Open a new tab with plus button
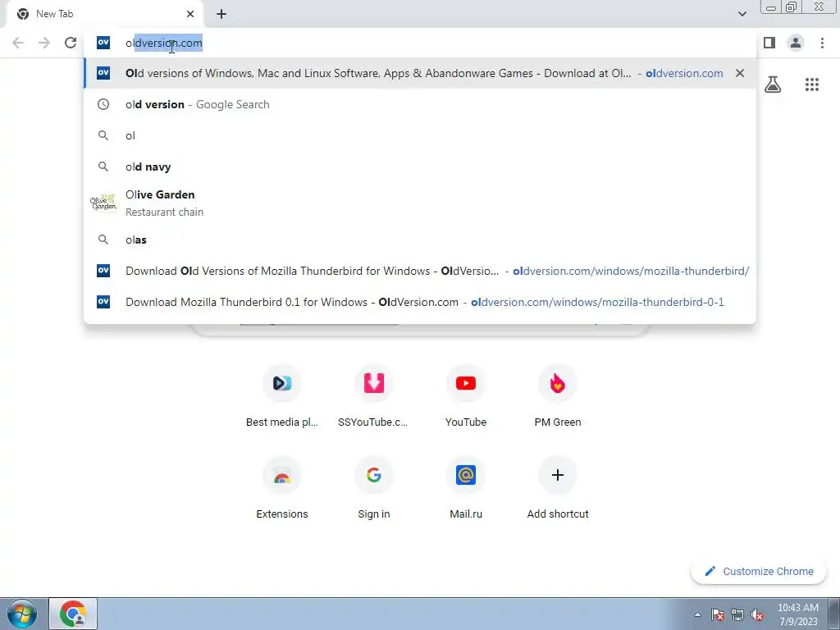The width and height of the screenshot is (840, 630). pos(221,14)
